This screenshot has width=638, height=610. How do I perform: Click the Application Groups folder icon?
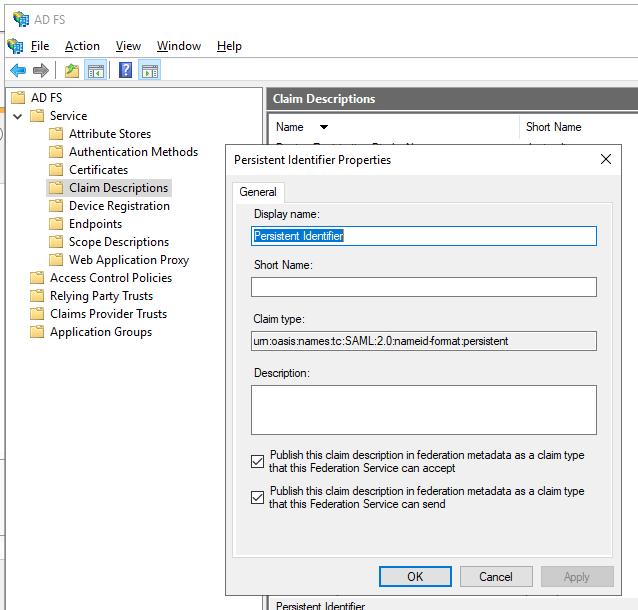tap(37, 332)
